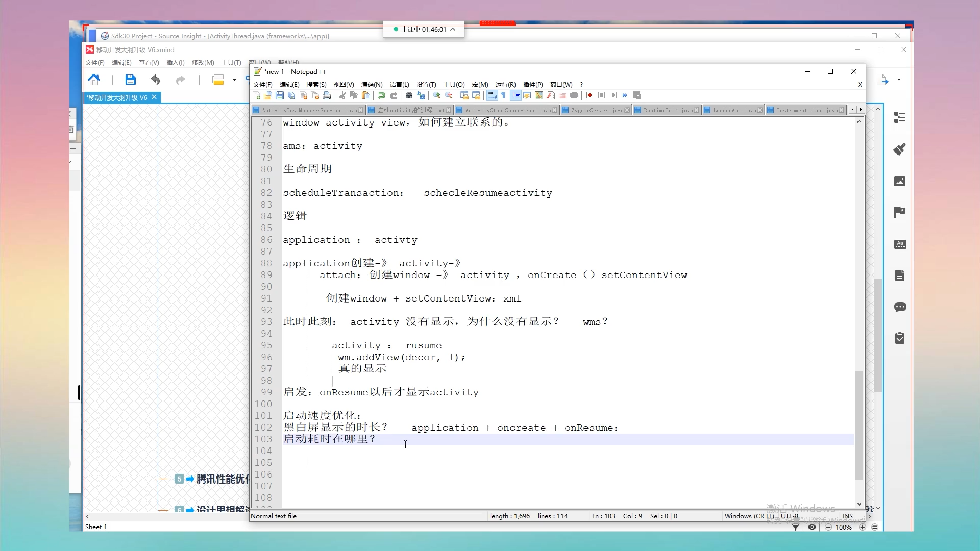
Task: Click the Zoom In toolbar icon
Action: pos(437,95)
